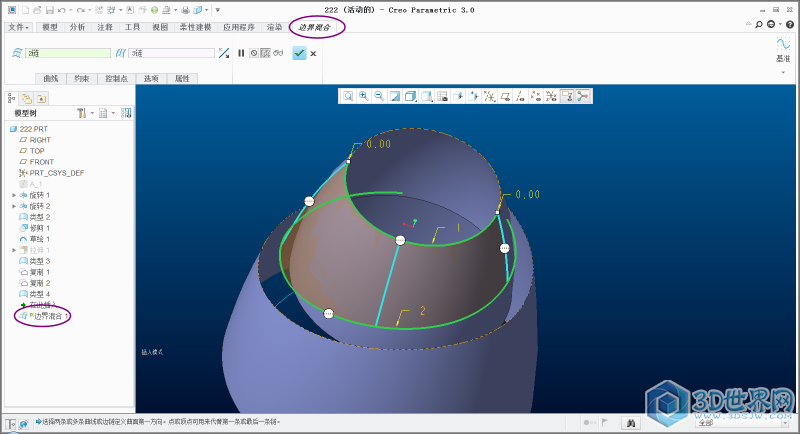Open the 选项 (Options) panel tab
Image resolution: width=800 pixels, height=434 pixels.
(151, 79)
